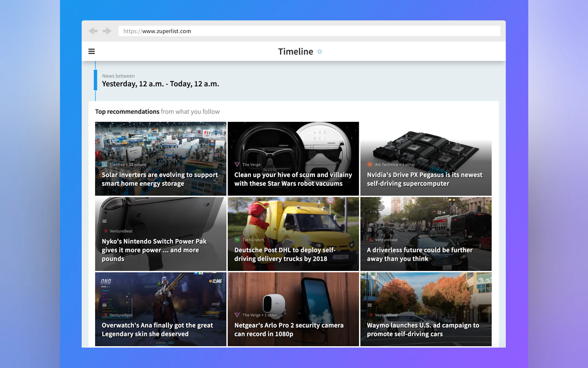Viewport: 588px width, 368px height.
Task: Go forward with browser forward arrow
Action: (107, 31)
